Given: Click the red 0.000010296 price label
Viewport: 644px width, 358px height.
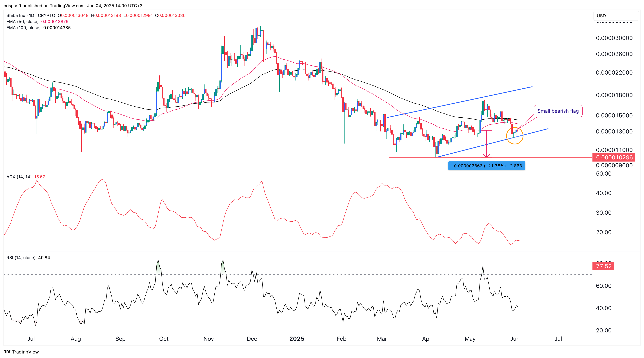Looking at the screenshot, I should pyautogui.click(x=614, y=157).
